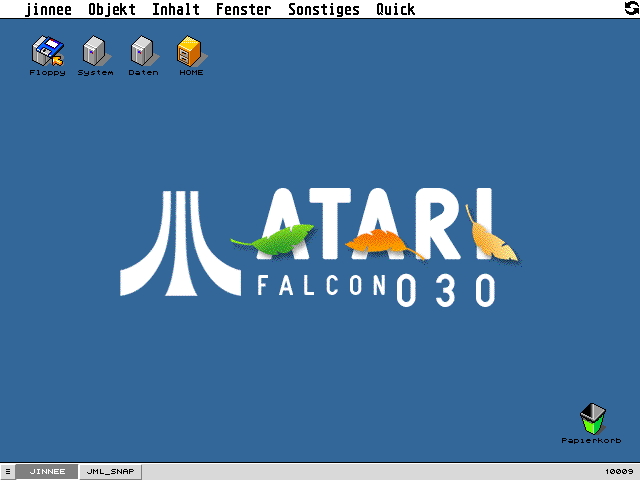
Task: Open the Fenster menu
Action: (x=243, y=9)
